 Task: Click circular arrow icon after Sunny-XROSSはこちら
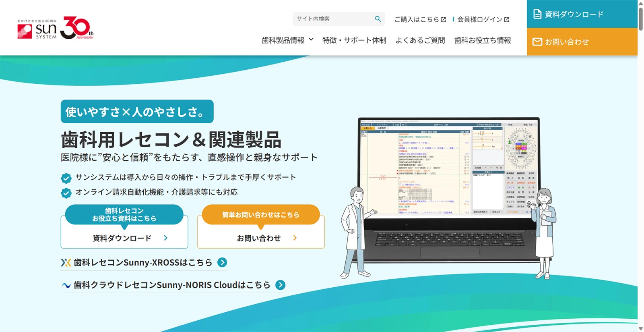pos(222,262)
